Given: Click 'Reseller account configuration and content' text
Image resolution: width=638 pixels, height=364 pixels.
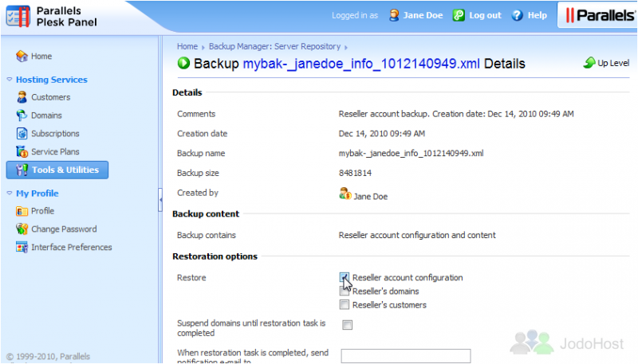Looking at the screenshot, I should 417,235.
